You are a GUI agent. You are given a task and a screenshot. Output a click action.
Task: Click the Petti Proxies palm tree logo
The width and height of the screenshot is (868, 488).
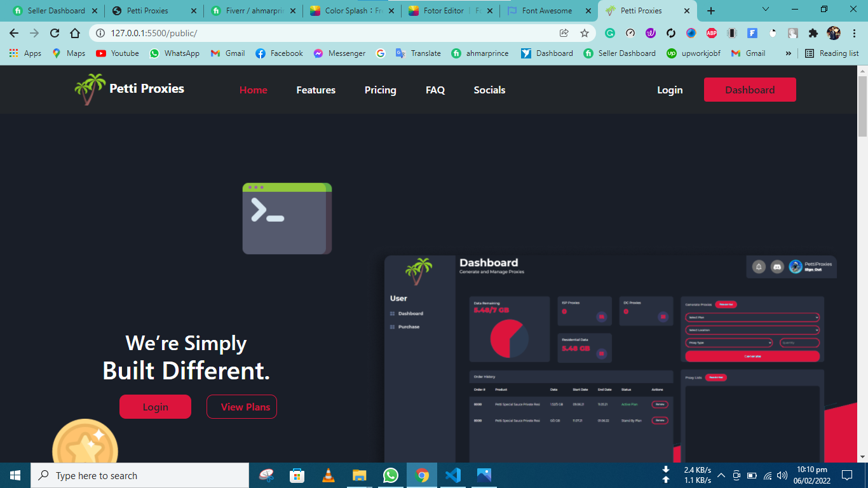(90, 90)
